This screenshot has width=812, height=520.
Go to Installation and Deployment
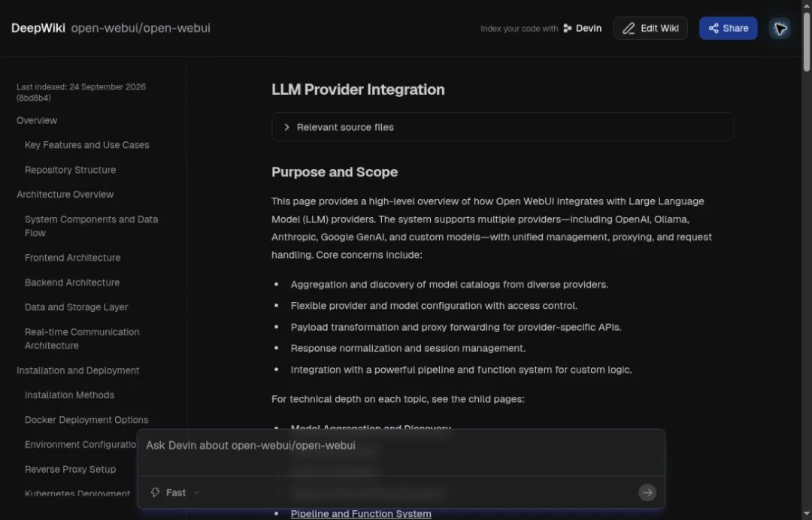(x=77, y=370)
